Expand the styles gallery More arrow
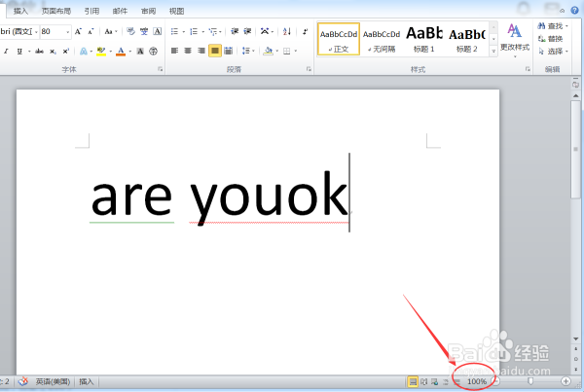The image size is (584, 392). click(x=493, y=51)
